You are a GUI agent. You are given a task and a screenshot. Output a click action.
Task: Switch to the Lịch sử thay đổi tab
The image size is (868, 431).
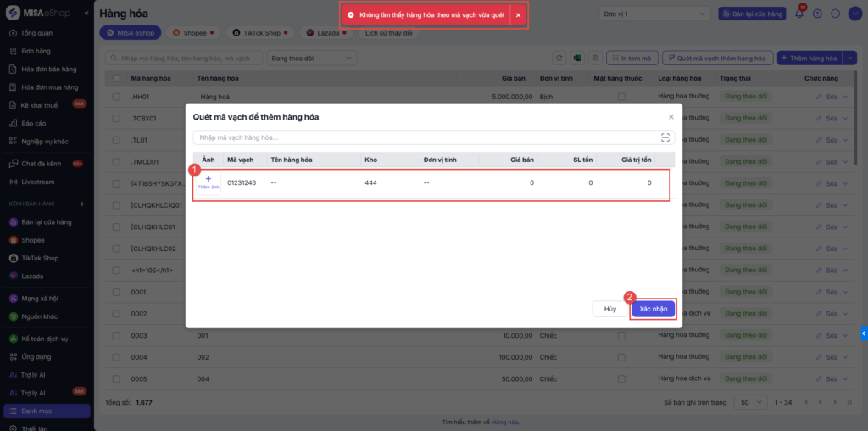pyautogui.click(x=388, y=33)
